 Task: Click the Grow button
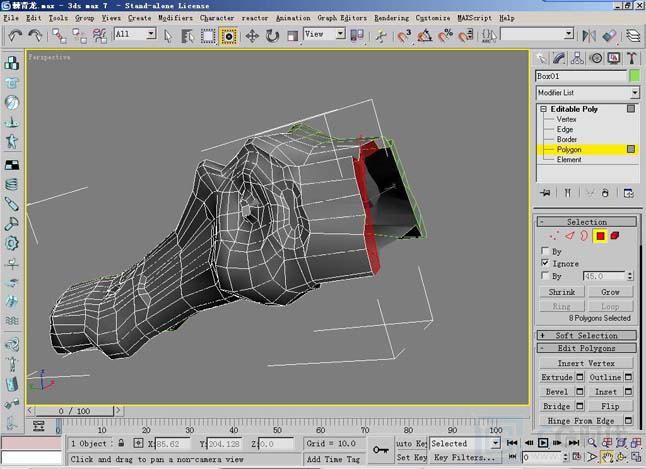click(x=610, y=292)
